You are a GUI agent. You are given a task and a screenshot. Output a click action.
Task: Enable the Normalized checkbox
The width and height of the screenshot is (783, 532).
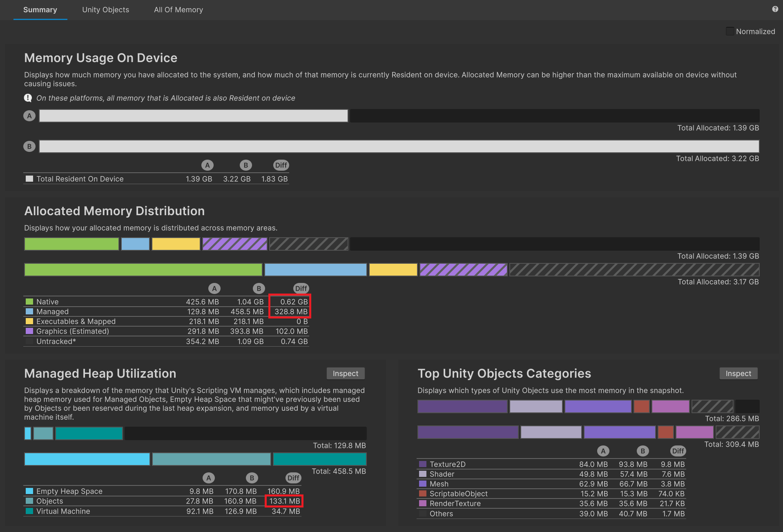pyautogui.click(x=729, y=31)
